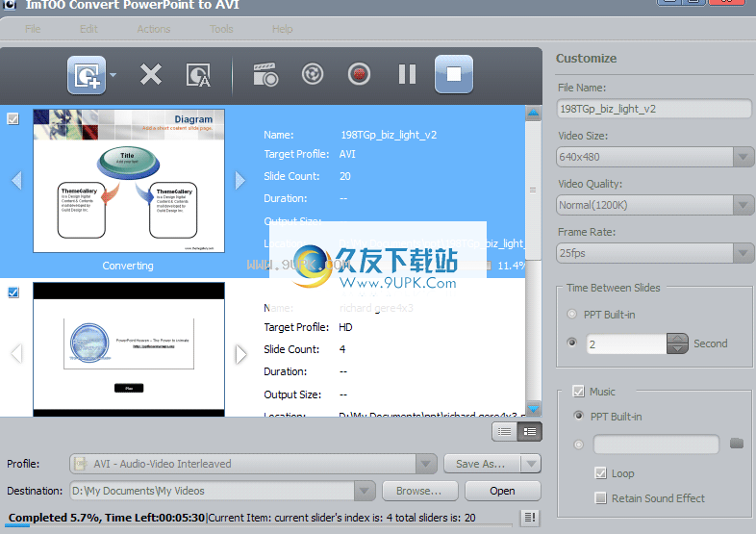Click the overall progress bar
756x534 pixels.
coord(259,525)
